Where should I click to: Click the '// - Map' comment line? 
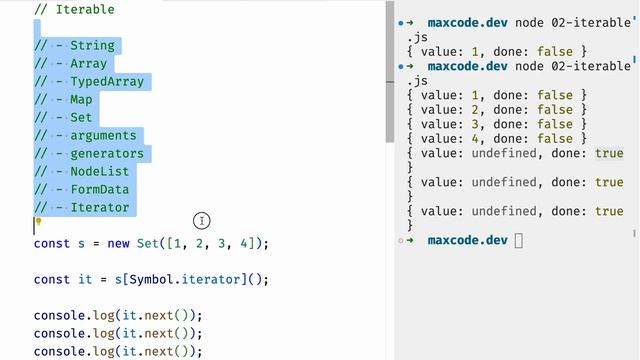click(x=63, y=99)
